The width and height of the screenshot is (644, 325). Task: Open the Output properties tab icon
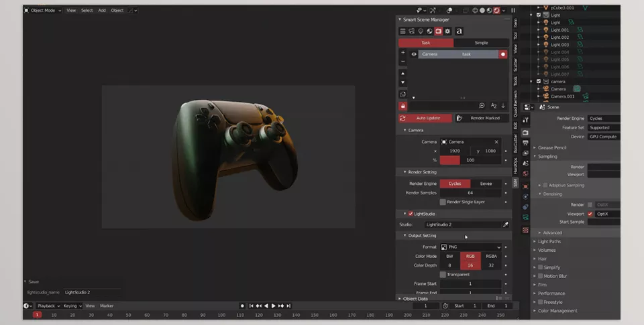(525, 143)
